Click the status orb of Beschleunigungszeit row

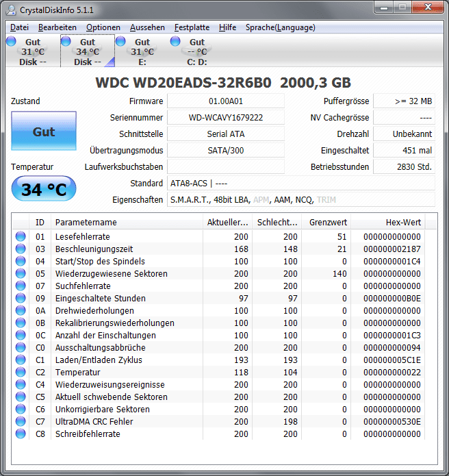(21, 249)
